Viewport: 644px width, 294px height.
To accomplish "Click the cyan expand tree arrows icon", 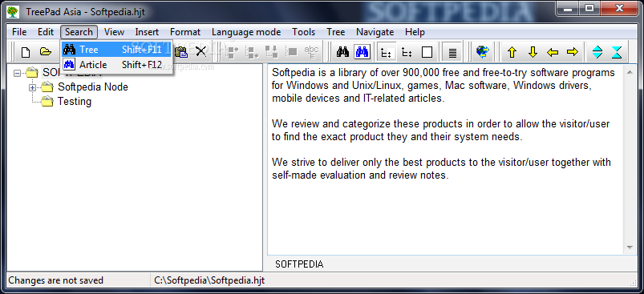I will point(597,52).
